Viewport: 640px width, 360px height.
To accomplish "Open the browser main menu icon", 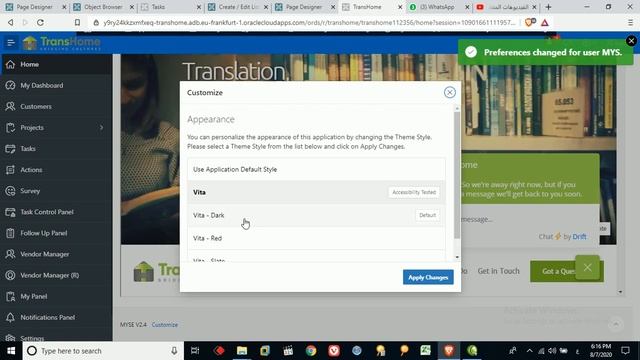I will click(x=630, y=22).
